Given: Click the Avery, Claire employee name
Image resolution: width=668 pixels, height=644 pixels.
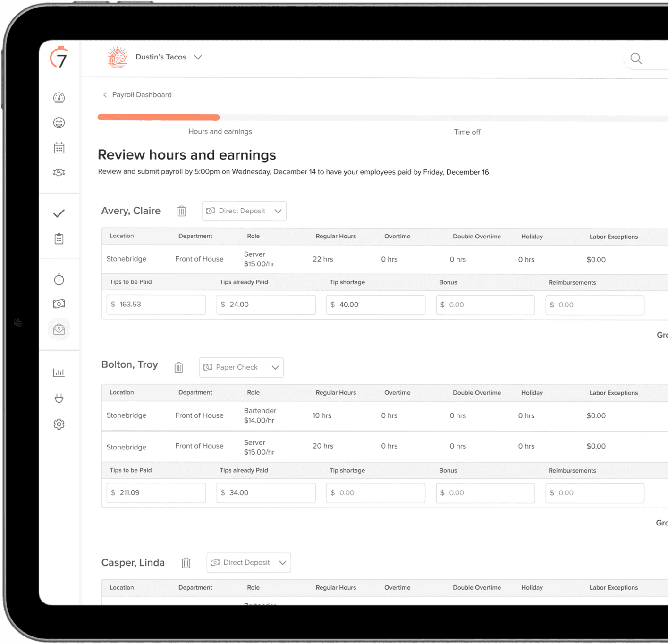Looking at the screenshot, I should pos(131,211).
